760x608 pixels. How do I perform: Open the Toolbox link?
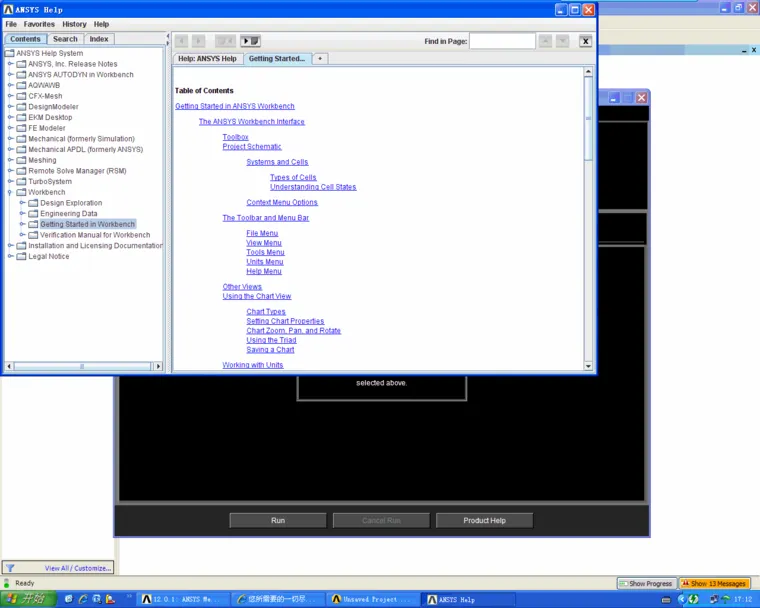click(x=236, y=137)
